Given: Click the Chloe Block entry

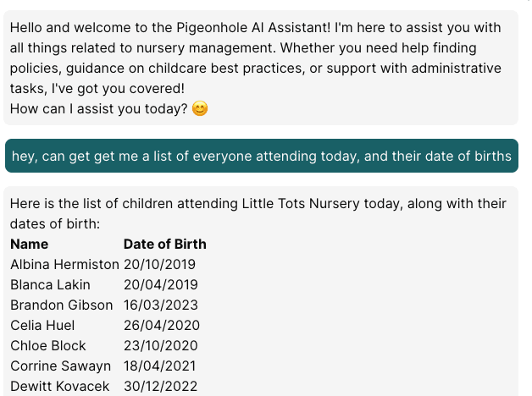Looking at the screenshot, I should (x=48, y=345).
